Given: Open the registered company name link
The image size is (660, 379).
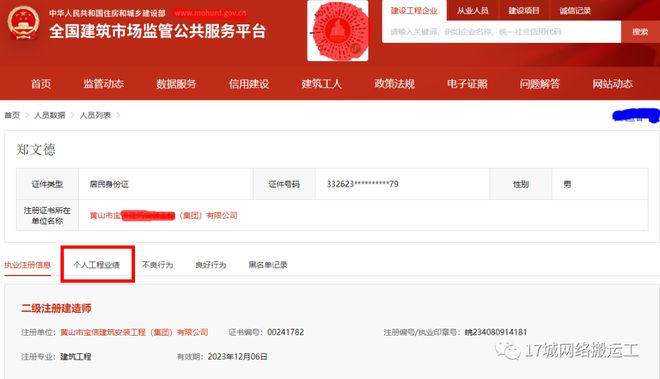Looking at the screenshot, I should coord(163,216).
